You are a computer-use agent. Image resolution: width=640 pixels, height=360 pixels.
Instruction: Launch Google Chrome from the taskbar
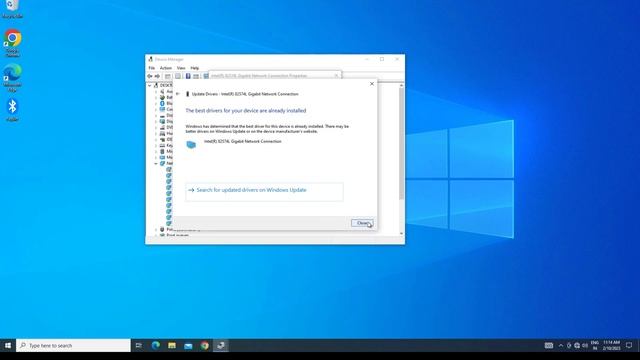[204, 345]
